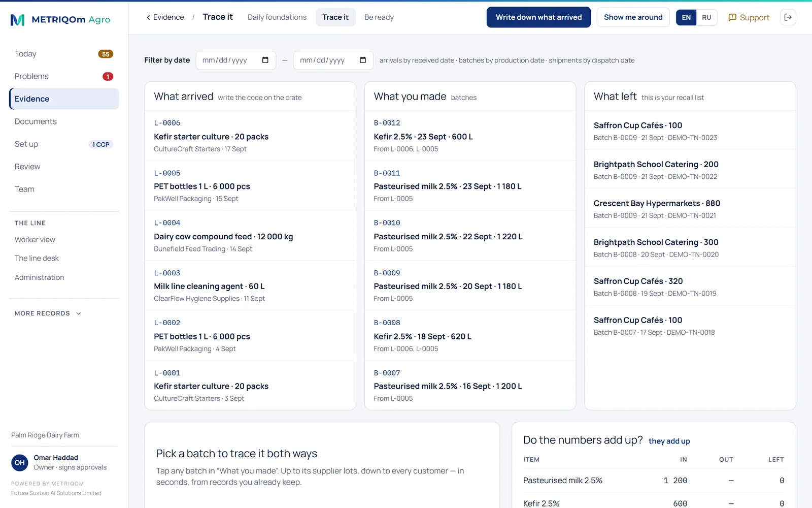Open shipment DEMO-TN-0018 Saffron Cup Cafés
This screenshot has height=508, width=812.
tap(690, 325)
